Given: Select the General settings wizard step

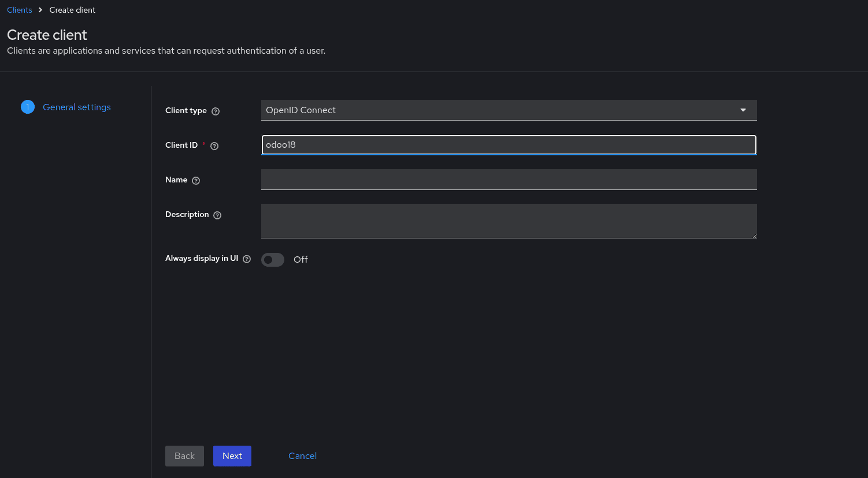Looking at the screenshot, I should (77, 107).
